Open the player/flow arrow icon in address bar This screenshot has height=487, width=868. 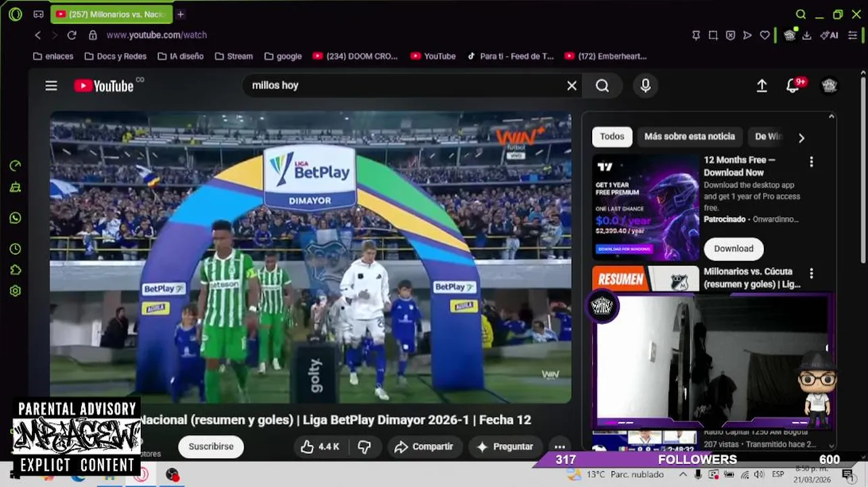pos(747,35)
